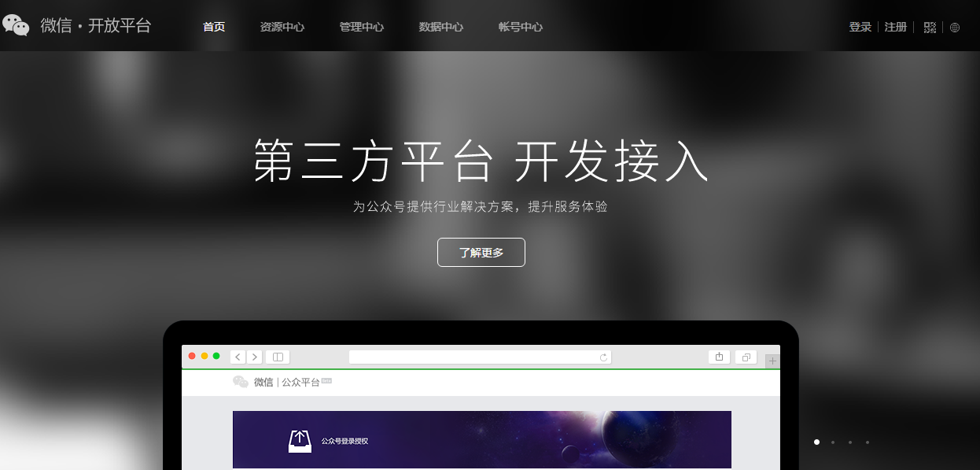
Task: Click the reload icon in mockup address bar
Action: tap(603, 357)
